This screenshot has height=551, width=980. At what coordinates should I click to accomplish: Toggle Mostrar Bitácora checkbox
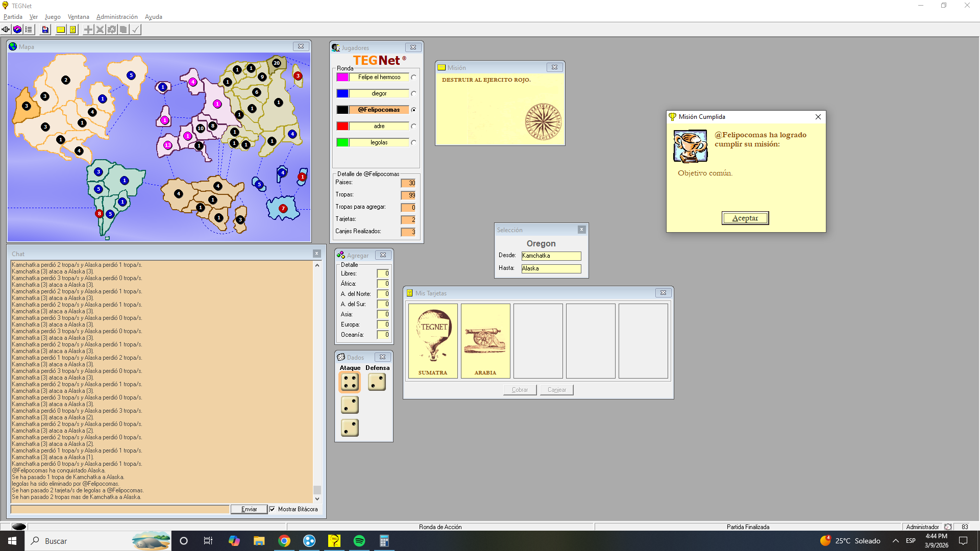273,509
